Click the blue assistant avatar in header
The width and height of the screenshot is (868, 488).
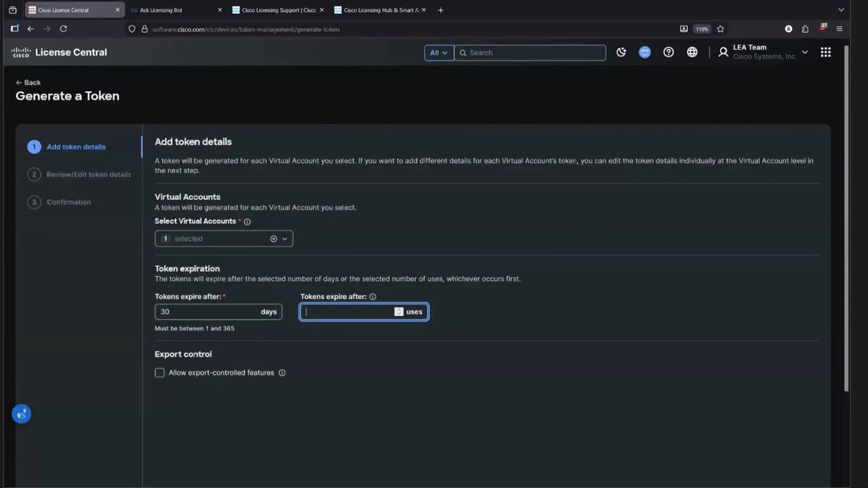(645, 52)
